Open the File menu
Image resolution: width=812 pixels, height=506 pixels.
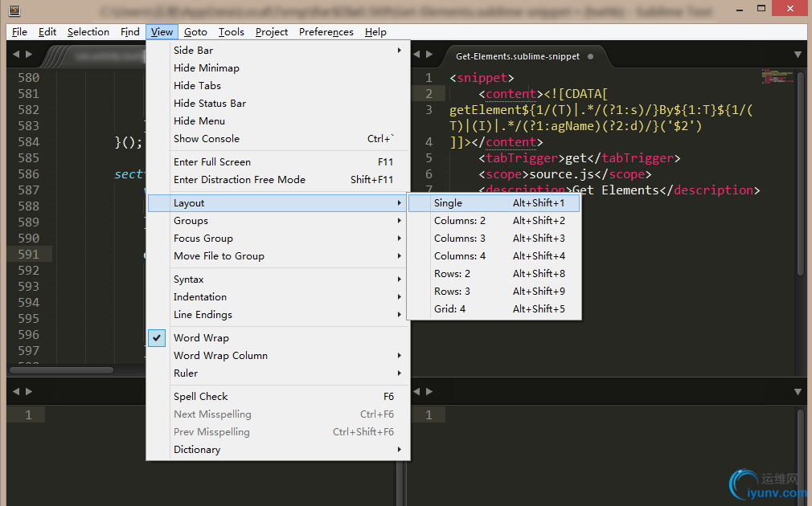coord(19,32)
